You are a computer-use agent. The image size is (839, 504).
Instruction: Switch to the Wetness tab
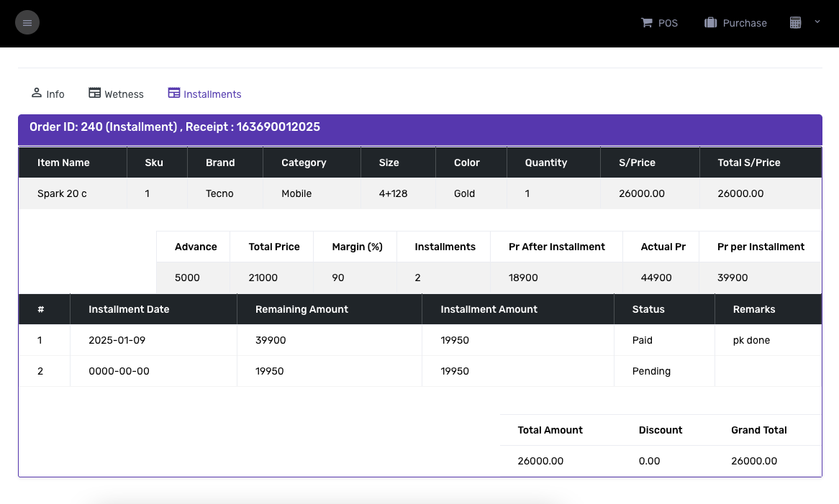click(x=116, y=94)
